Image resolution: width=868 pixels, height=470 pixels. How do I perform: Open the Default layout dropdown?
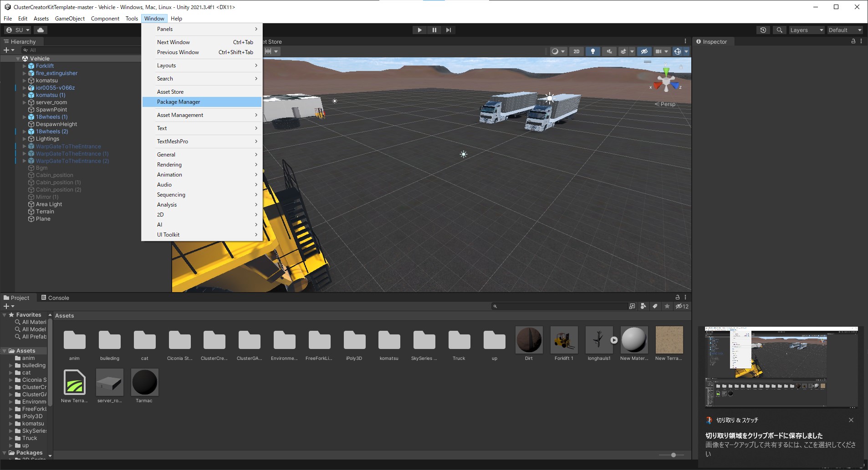tap(844, 30)
